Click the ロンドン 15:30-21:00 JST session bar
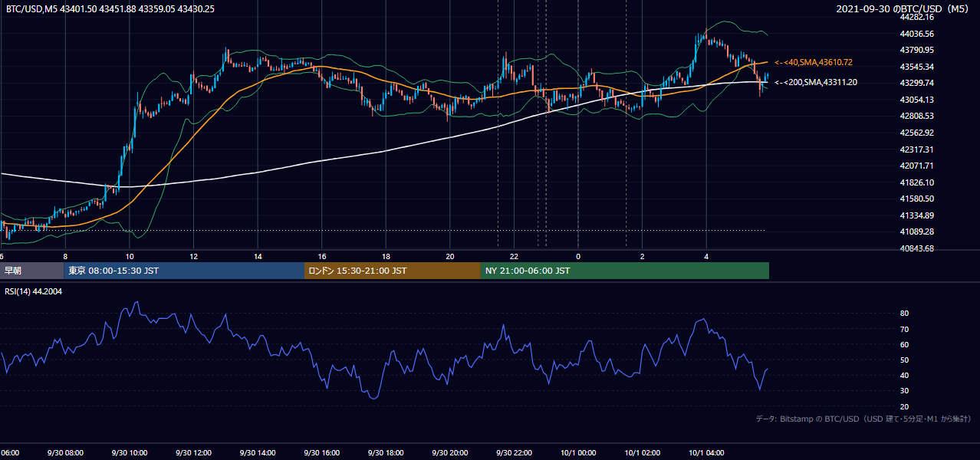Viewport: 980px width, 460px height. click(393, 271)
